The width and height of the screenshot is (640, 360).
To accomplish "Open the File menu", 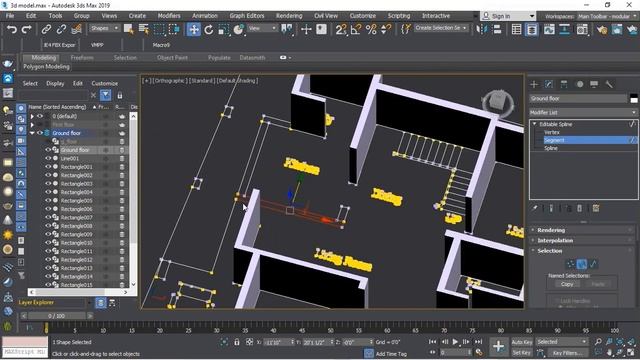I will click(x=10, y=16).
